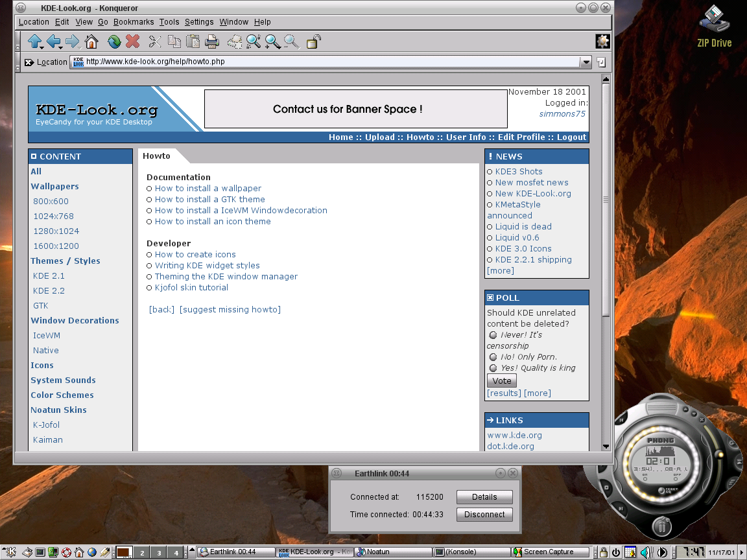This screenshot has width=747, height=560.
Task: Increase font size with the plus magnifier
Action: 272,42
